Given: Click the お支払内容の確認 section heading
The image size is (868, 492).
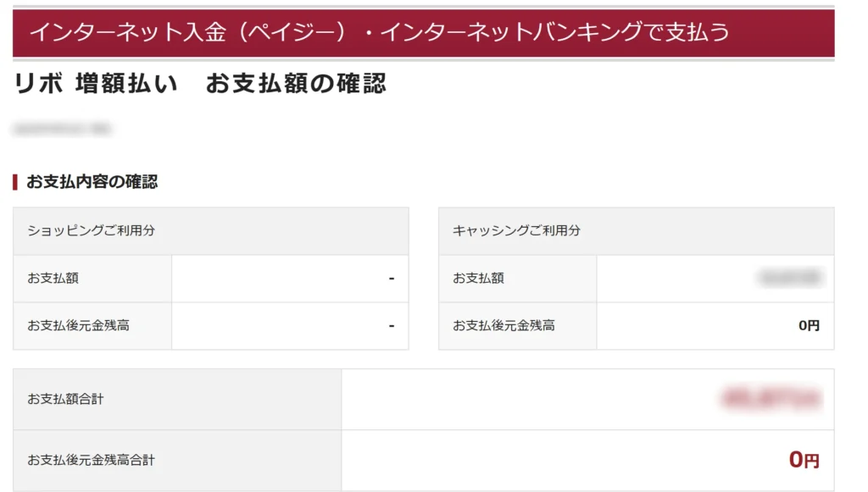Looking at the screenshot, I should point(92,181).
